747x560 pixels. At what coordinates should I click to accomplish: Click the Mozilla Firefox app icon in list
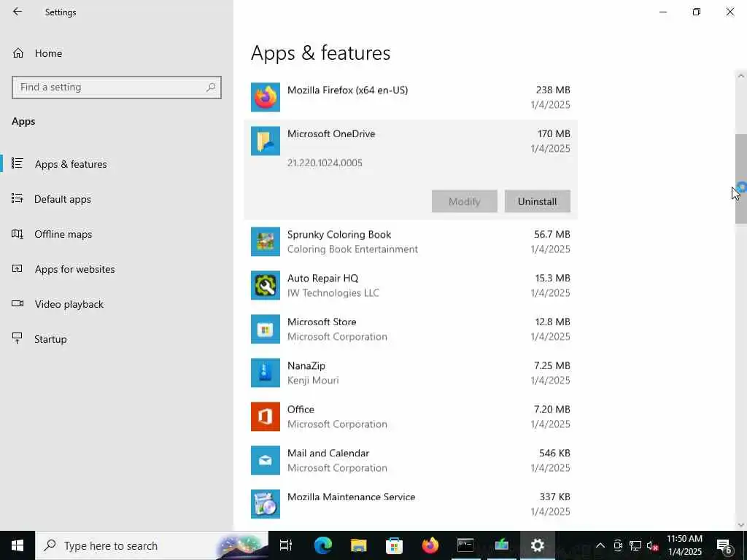[266, 97]
